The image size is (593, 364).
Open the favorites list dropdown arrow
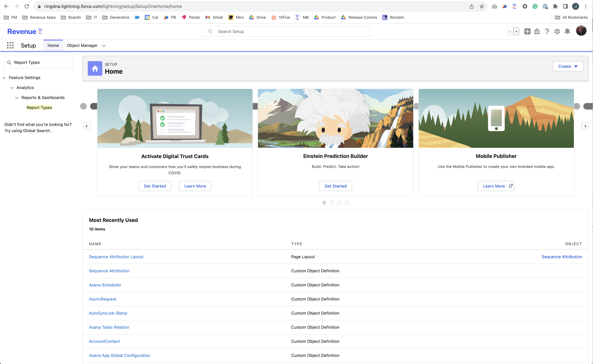click(x=516, y=32)
